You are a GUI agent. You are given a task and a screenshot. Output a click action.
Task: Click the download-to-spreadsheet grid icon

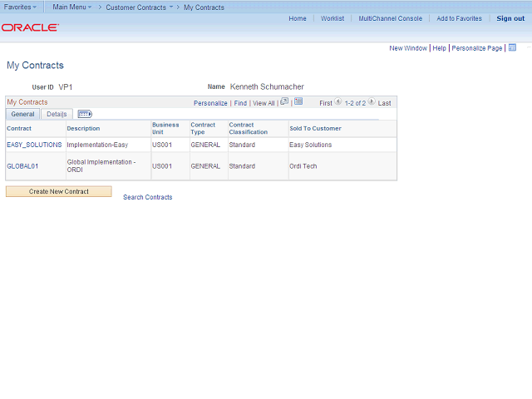[298, 101]
